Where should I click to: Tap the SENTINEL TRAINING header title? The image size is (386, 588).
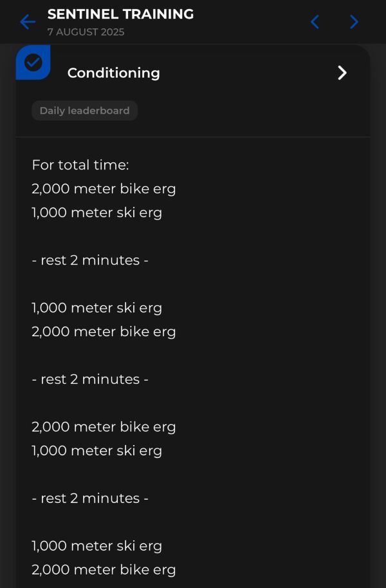tap(120, 14)
